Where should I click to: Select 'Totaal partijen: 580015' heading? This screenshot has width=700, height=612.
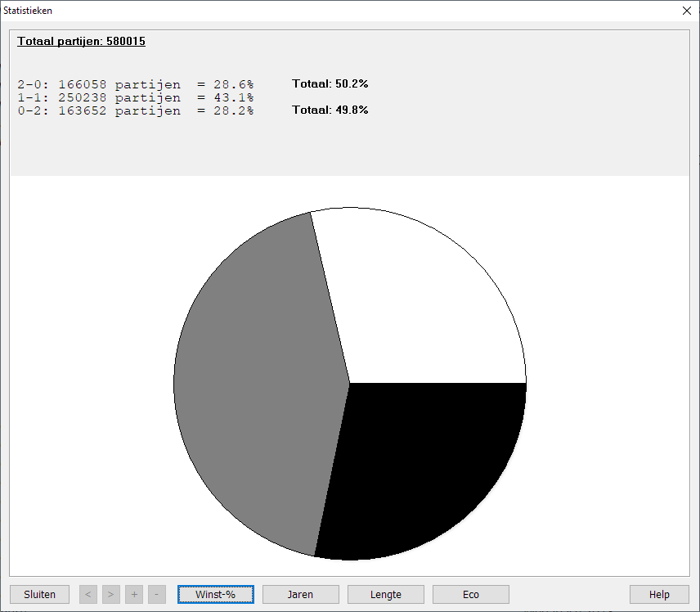click(81, 41)
